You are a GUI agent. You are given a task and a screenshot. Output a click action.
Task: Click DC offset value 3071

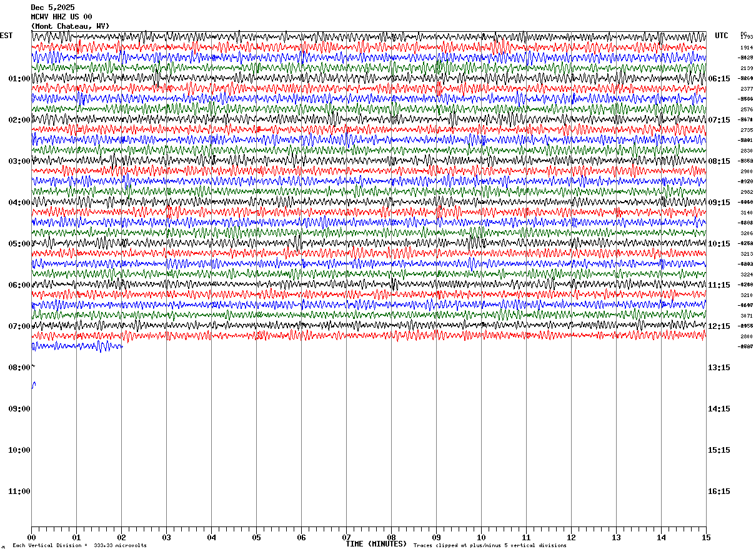point(747,316)
